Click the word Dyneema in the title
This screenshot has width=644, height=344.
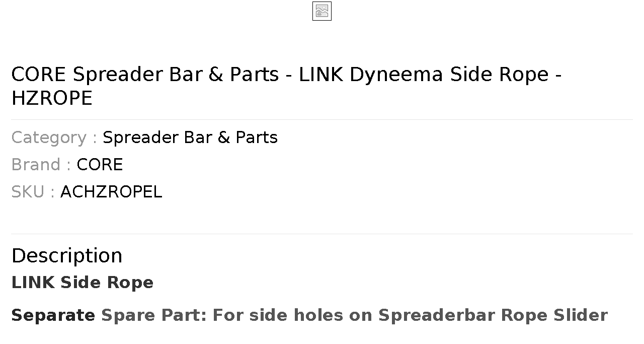pyautogui.click(x=396, y=75)
